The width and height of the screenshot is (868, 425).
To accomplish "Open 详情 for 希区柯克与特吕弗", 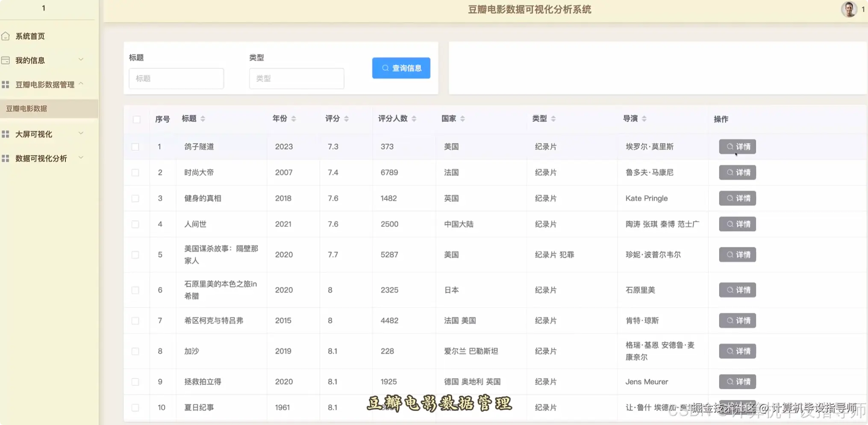I will [x=737, y=320].
